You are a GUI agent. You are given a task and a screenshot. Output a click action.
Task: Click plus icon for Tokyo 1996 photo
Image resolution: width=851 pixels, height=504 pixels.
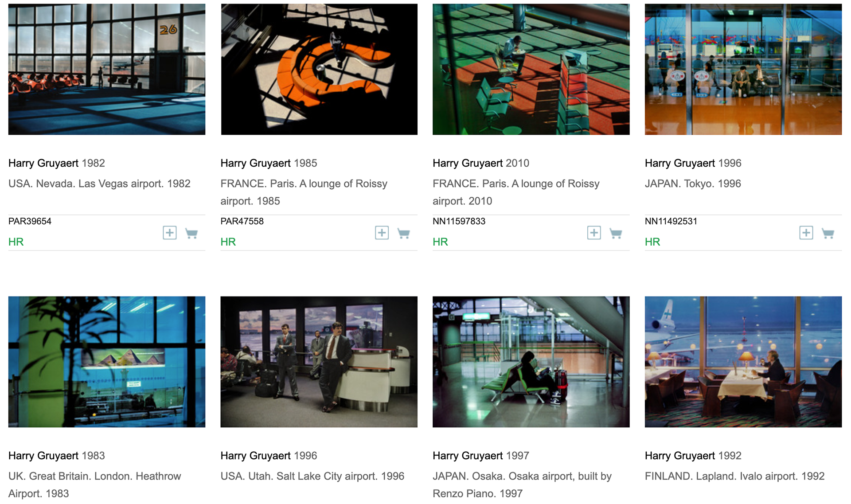click(806, 233)
